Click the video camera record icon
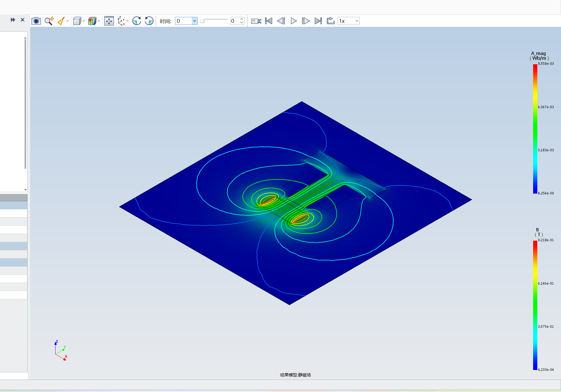Screen dimensions: 561x392 (x=256, y=21)
